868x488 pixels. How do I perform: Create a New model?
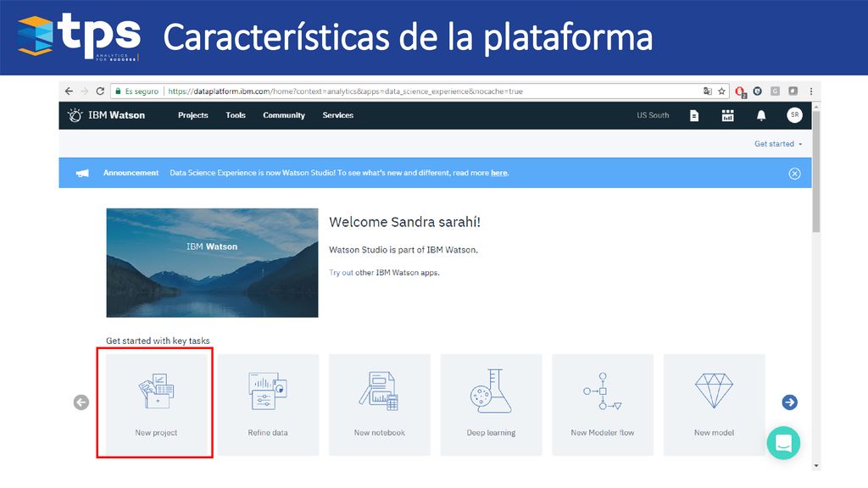click(x=714, y=405)
